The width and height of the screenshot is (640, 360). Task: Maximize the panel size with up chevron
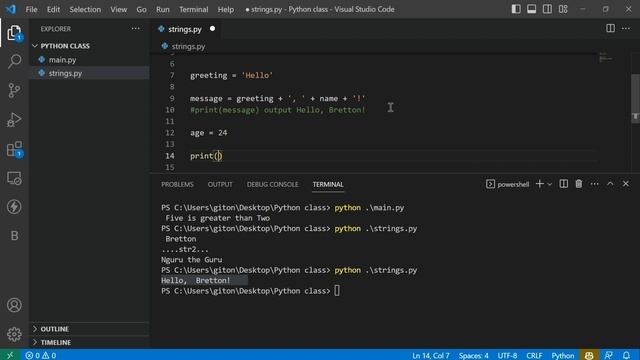(610, 184)
